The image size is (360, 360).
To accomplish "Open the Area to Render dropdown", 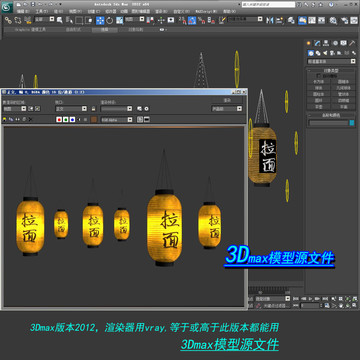I will (x=15, y=109).
